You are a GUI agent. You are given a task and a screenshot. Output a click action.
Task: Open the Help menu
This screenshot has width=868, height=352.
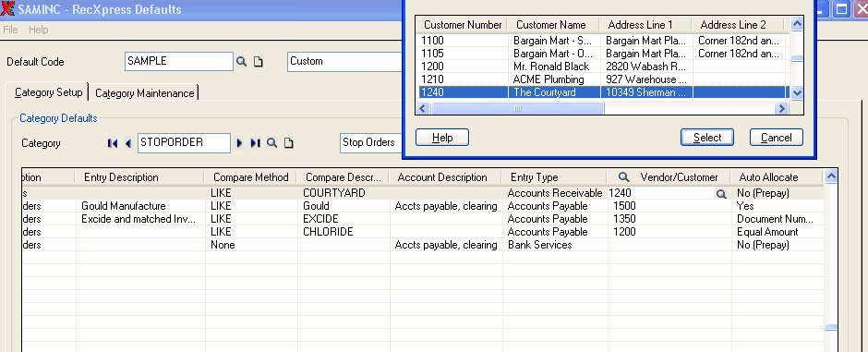pos(38,30)
